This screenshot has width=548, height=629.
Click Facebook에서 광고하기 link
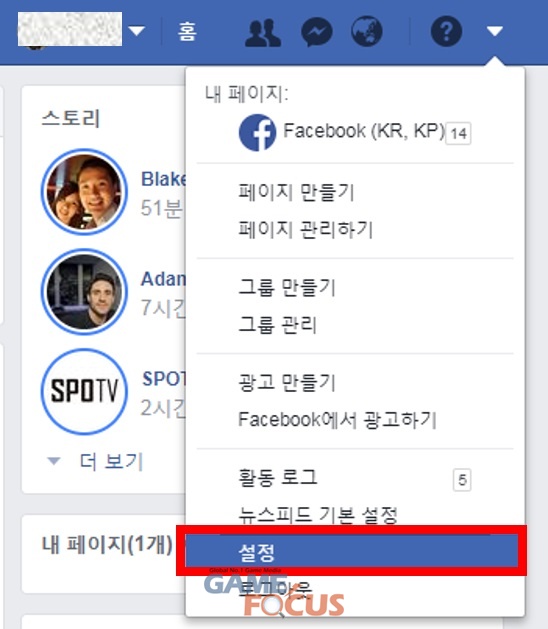[337, 420]
